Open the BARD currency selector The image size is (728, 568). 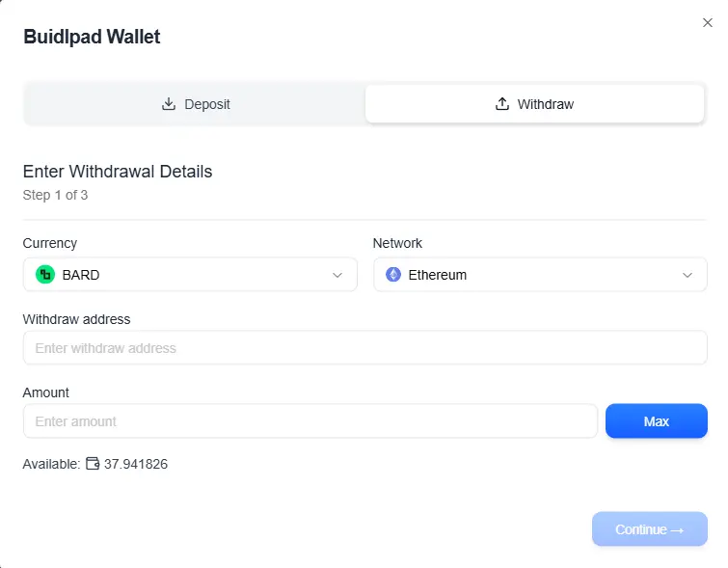[x=190, y=275]
